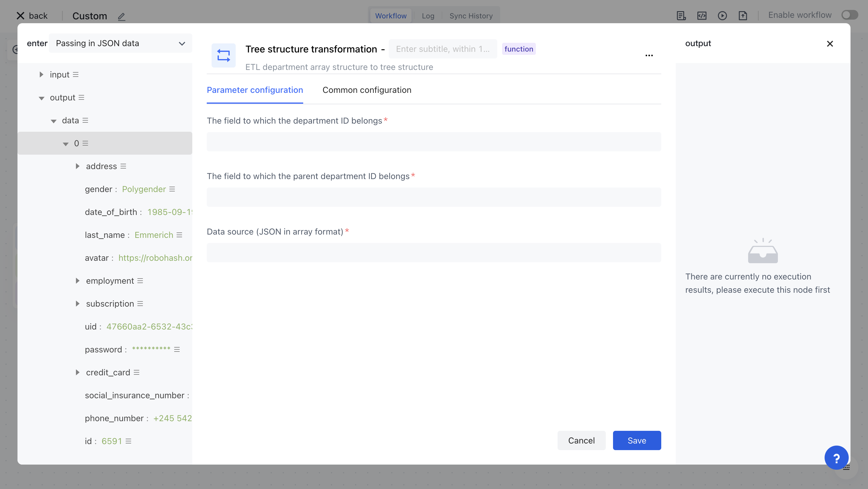868x489 pixels.
Task: Click the run workflow play icon
Action: pos(722,15)
